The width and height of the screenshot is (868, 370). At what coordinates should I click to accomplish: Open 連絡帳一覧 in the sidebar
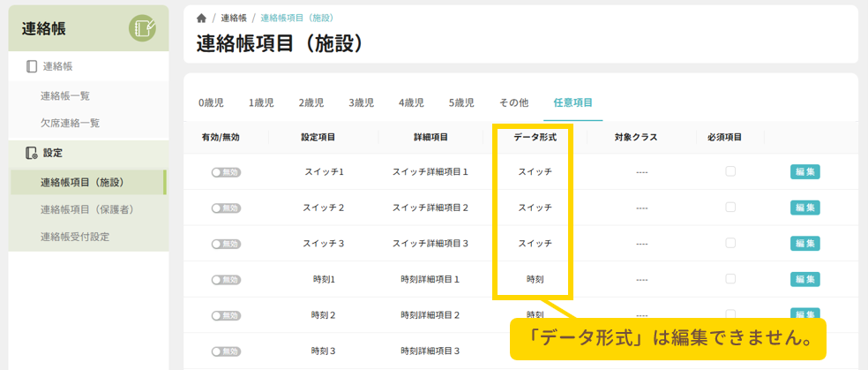(x=65, y=96)
